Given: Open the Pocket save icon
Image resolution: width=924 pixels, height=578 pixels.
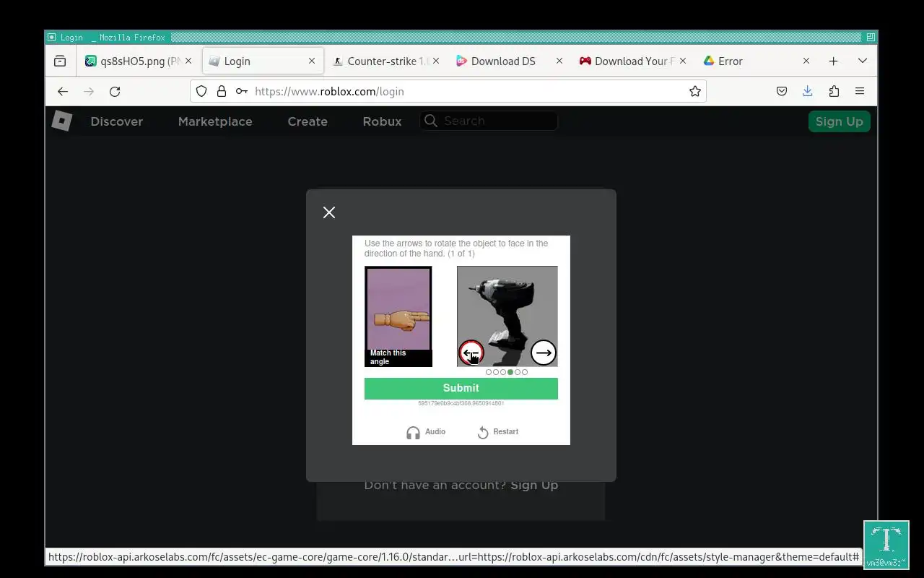Looking at the screenshot, I should tap(782, 91).
